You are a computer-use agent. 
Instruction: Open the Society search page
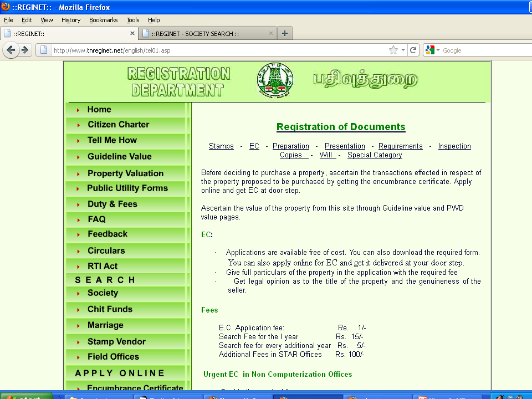click(x=103, y=293)
